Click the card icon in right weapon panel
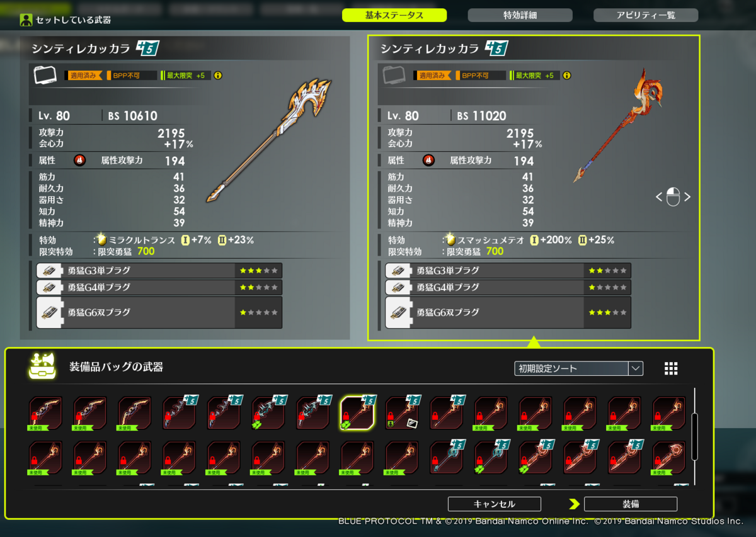This screenshot has width=756, height=537. pos(394,76)
